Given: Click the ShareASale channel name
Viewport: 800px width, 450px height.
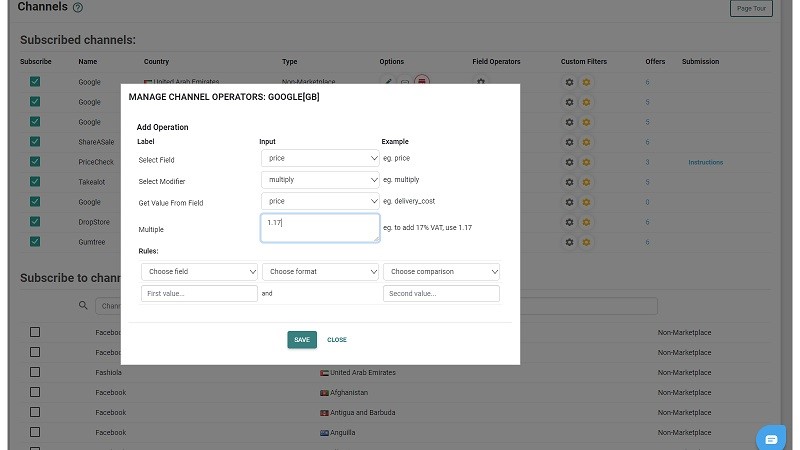Looking at the screenshot, I should pyautogui.click(x=96, y=142).
